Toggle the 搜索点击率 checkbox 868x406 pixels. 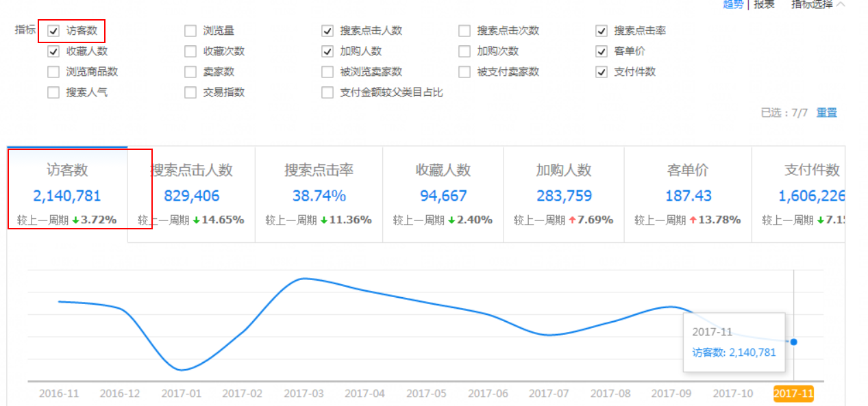[602, 31]
